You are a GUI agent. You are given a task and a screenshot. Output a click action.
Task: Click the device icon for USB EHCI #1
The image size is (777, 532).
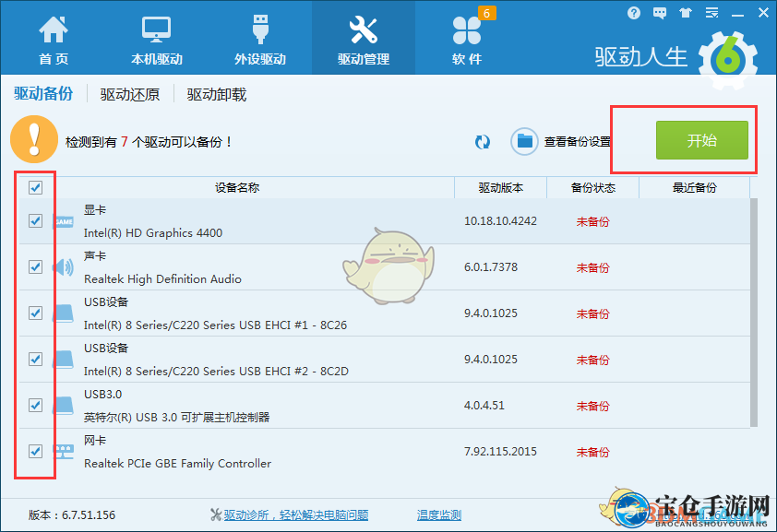pos(64,313)
